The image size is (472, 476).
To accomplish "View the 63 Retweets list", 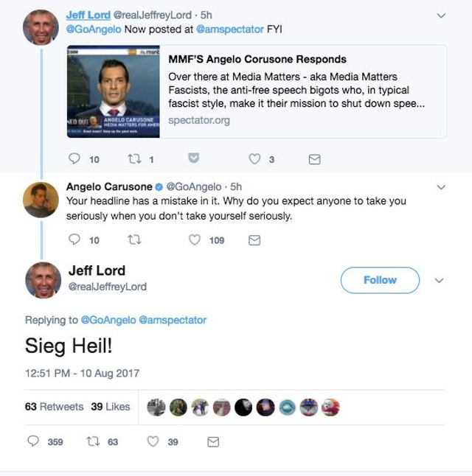I will [54, 407].
